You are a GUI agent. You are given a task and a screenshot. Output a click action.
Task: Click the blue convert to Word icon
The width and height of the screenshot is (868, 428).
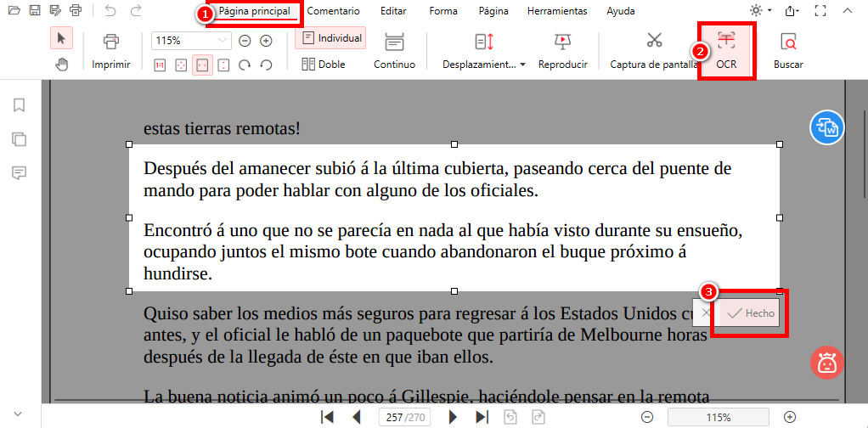point(826,128)
